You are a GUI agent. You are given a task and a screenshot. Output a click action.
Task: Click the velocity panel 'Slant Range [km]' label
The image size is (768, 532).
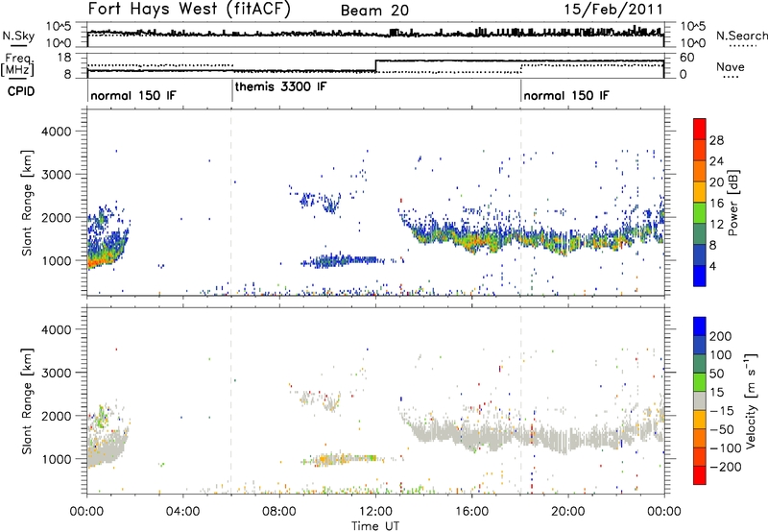(x=27, y=401)
